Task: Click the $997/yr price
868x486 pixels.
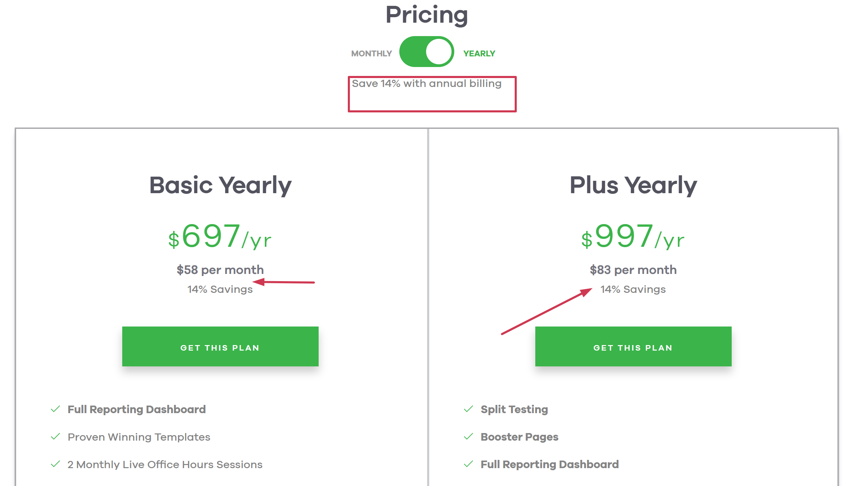Action: coord(633,236)
